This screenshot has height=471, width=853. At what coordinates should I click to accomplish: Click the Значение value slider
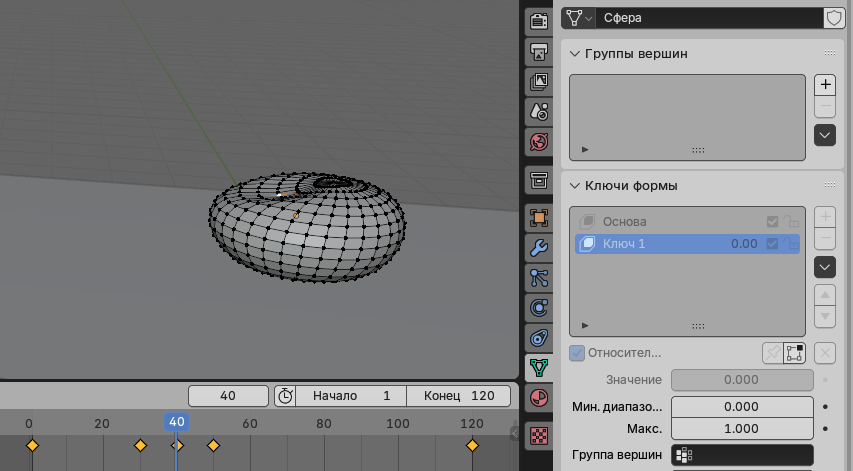742,380
